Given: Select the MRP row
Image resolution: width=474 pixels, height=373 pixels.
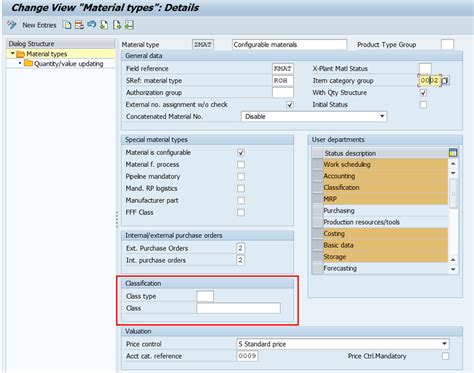Looking at the screenshot, I should click(x=385, y=199).
